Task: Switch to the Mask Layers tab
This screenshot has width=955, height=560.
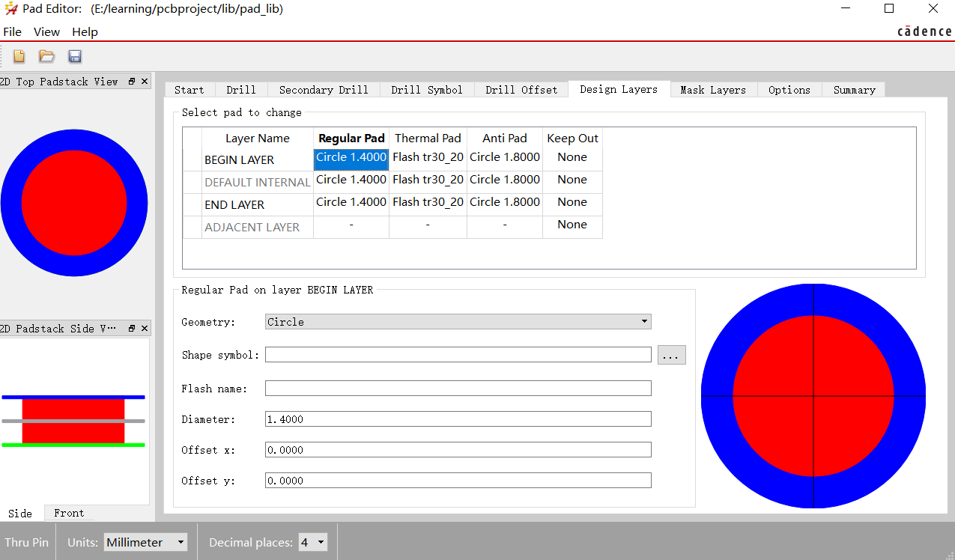Action: pyautogui.click(x=713, y=90)
